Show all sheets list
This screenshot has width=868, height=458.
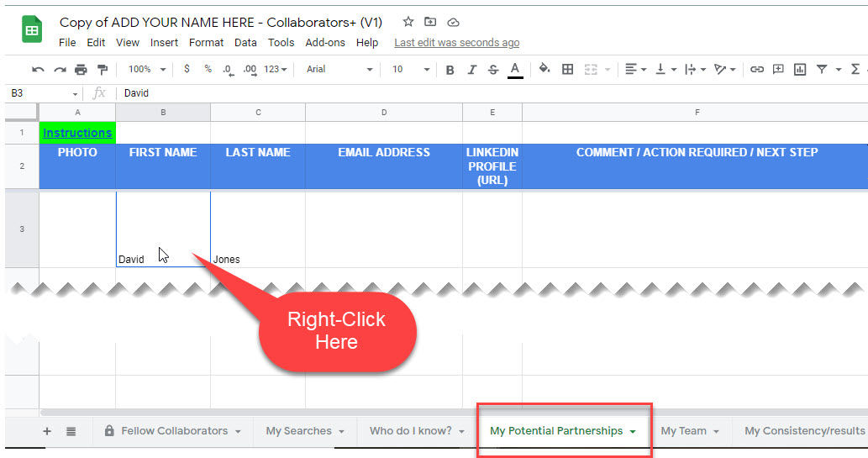click(x=71, y=431)
